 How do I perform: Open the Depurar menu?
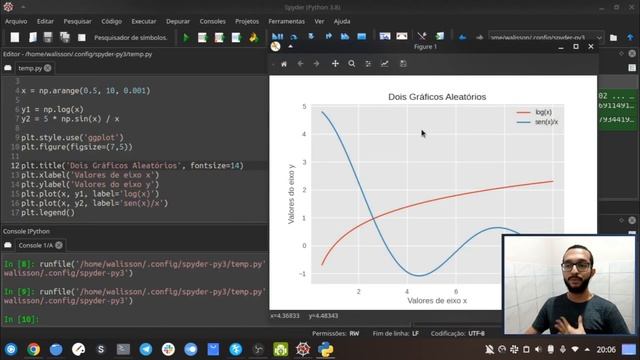click(178, 21)
